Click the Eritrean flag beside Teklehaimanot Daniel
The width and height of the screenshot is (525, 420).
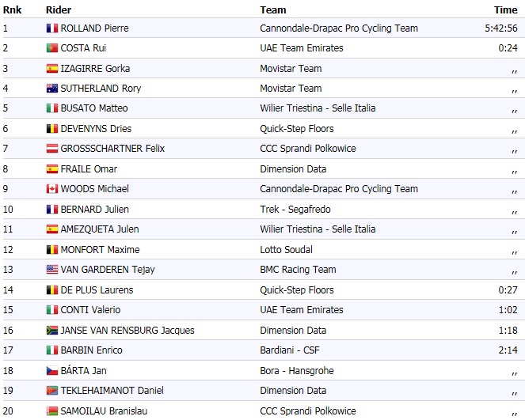point(52,391)
